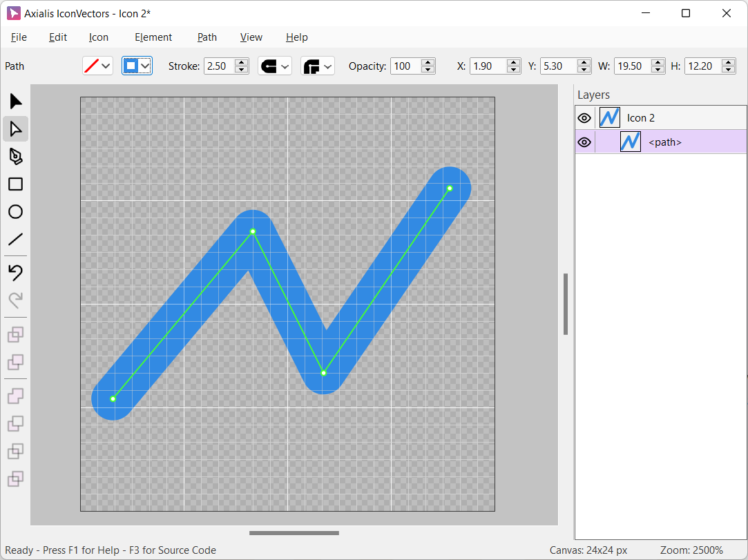Select the <path> item in Layers

click(664, 142)
